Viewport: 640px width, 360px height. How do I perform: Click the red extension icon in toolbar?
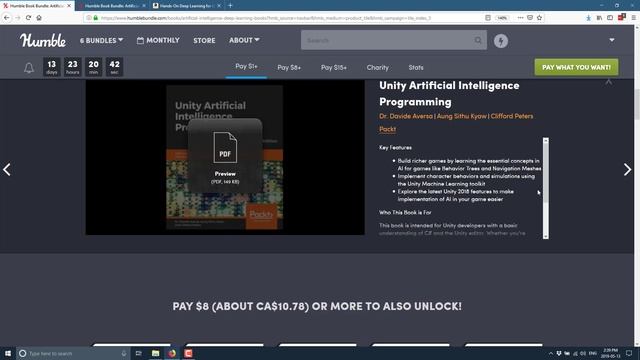(x=622, y=17)
